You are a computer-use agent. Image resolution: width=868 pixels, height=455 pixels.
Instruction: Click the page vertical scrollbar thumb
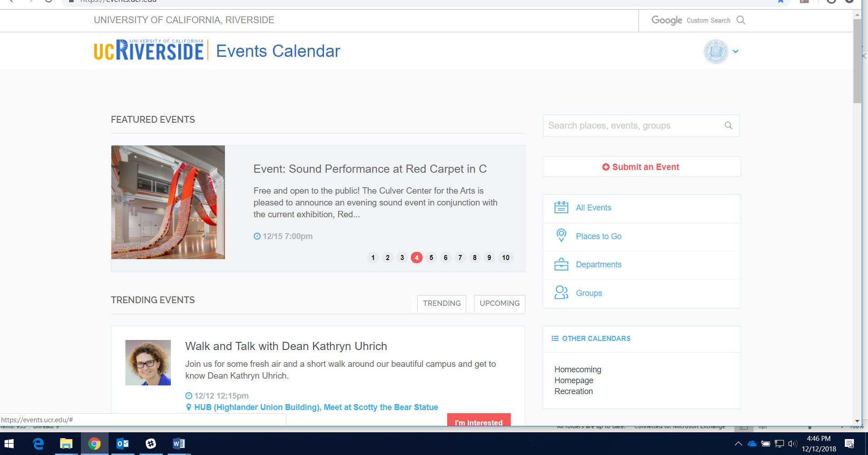[857, 61]
